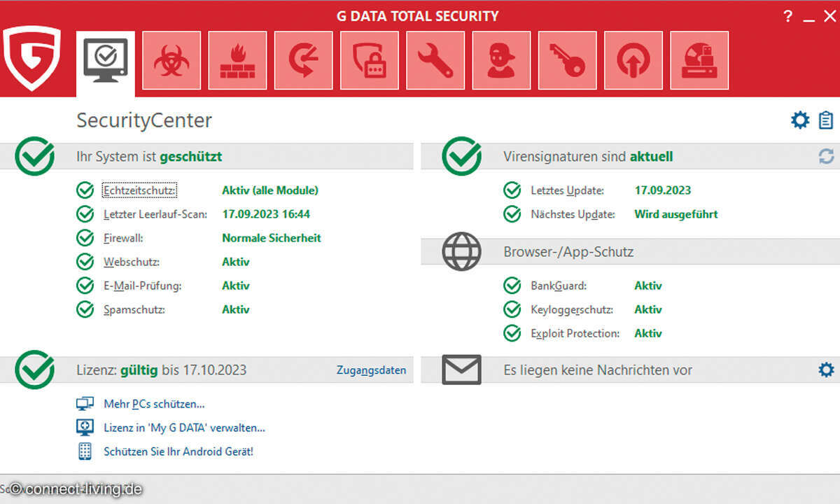Open Firewall status options
The width and height of the screenshot is (840, 504).
click(123, 238)
